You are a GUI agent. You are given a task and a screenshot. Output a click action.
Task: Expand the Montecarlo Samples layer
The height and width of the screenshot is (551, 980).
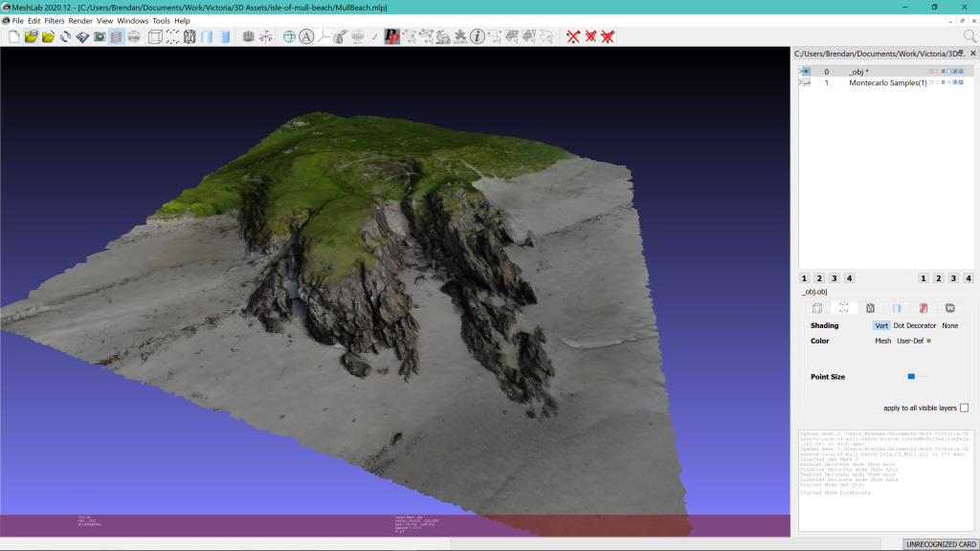point(799,83)
